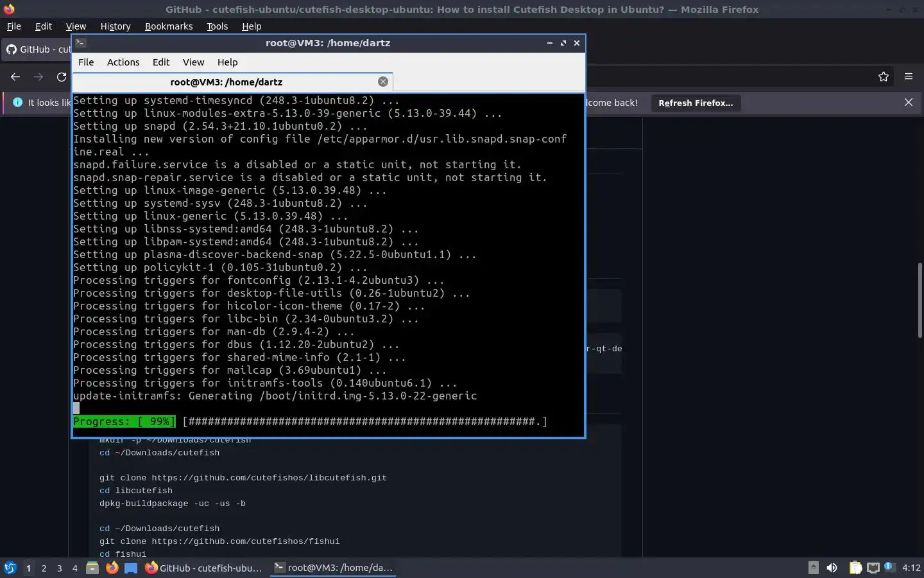This screenshot has height=578, width=924.
Task: Open Firefox View menu
Action: click(76, 26)
